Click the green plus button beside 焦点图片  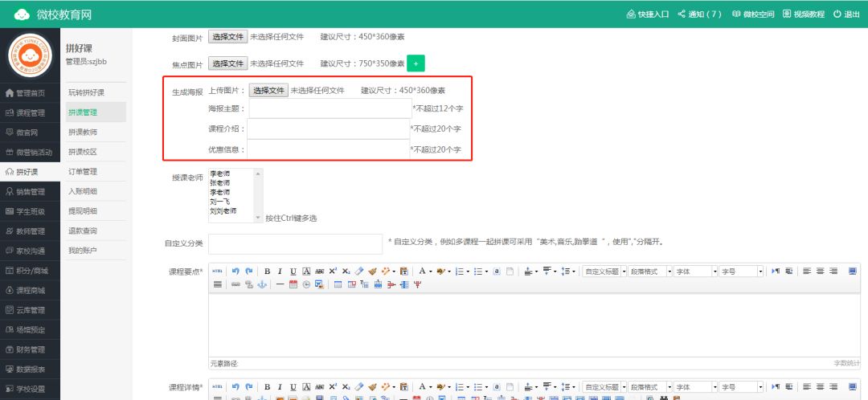[x=416, y=63]
